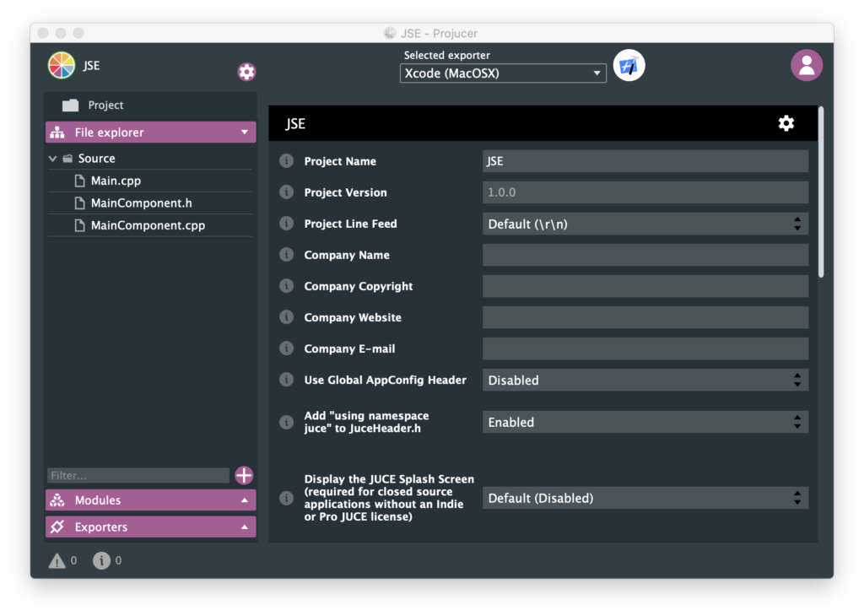
Task: Expand the Exporters panel
Action: pos(150,527)
